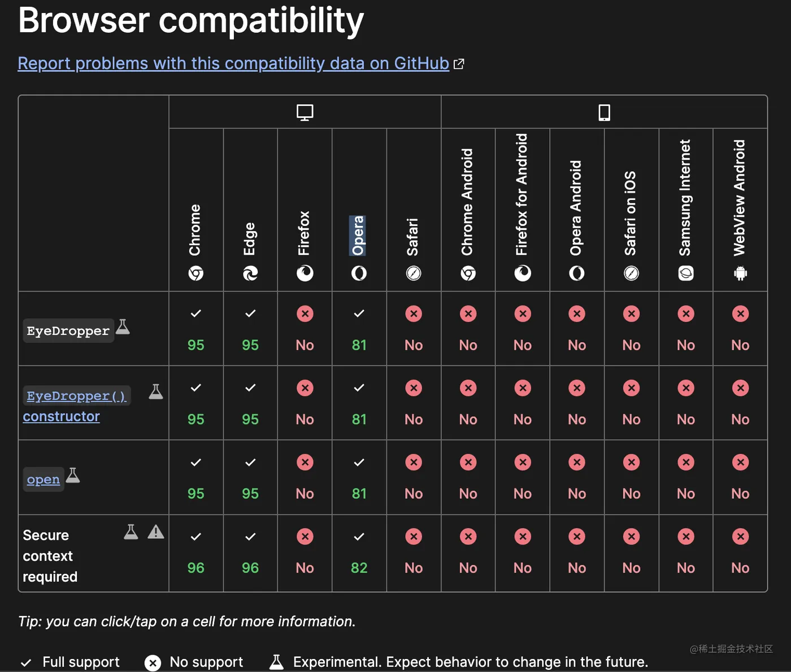Image resolution: width=791 pixels, height=672 pixels.
Task: Click the Opera Android logo
Action: point(577,273)
